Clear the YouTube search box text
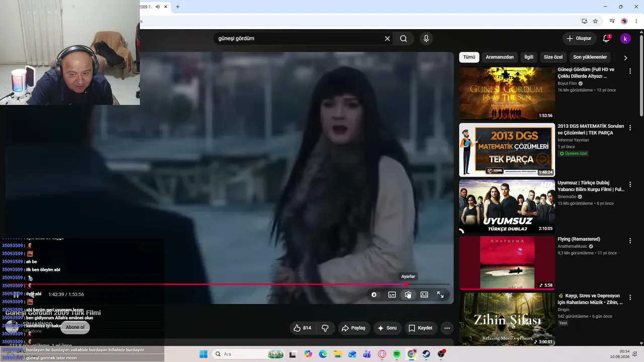The image size is (644, 362). point(387,39)
